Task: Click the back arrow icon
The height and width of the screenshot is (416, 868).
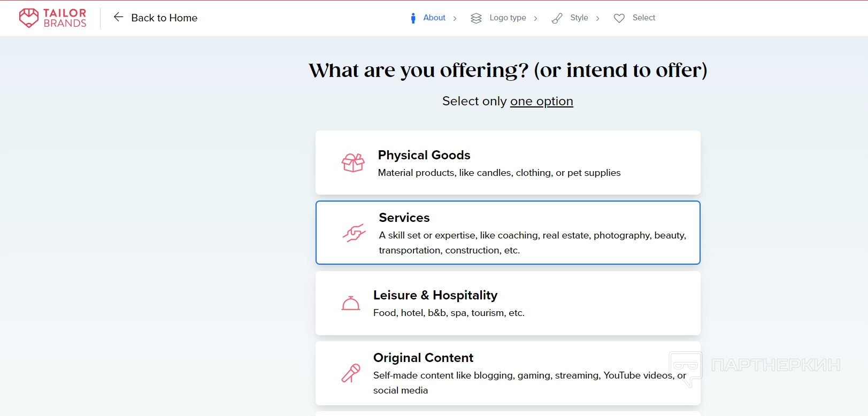Action: coord(118,17)
